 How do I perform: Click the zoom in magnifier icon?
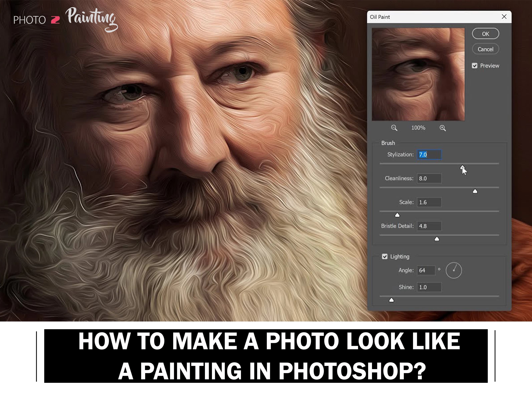pyautogui.click(x=443, y=128)
